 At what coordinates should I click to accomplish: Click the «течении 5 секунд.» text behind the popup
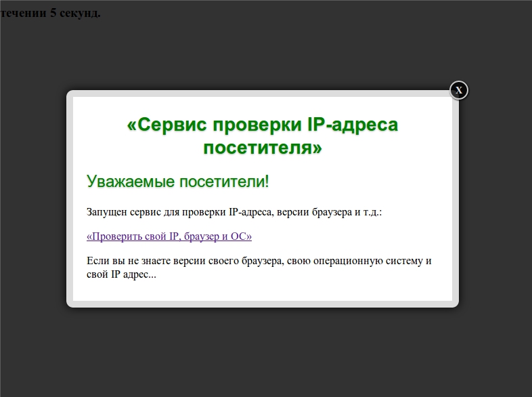[x=51, y=13]
